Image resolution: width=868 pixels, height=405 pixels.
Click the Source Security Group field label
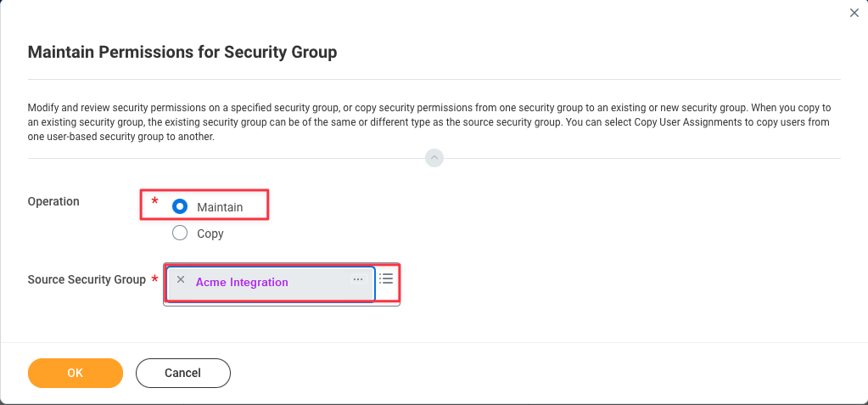pyautogui.click(x=87, y=279)
